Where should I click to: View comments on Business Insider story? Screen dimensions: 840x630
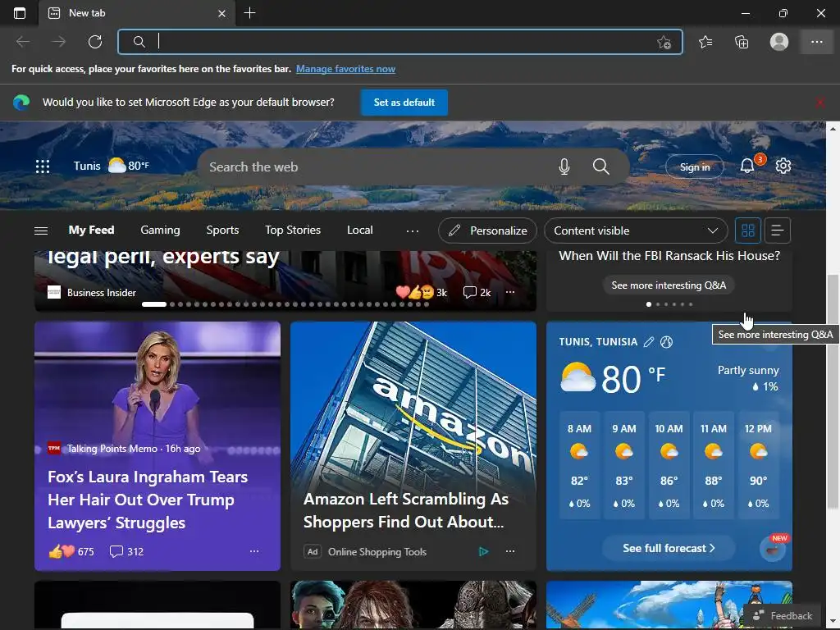click(x=477, y=293)
